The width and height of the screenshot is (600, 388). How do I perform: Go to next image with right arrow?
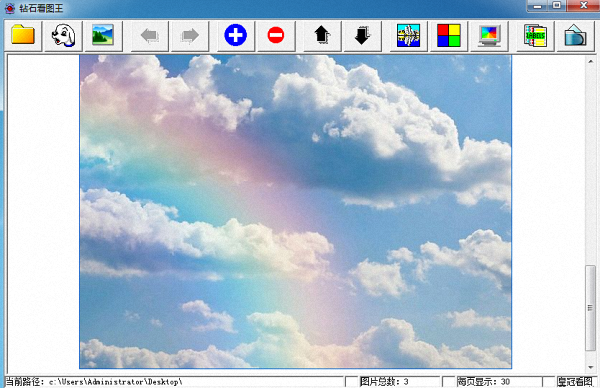[190, 36]
